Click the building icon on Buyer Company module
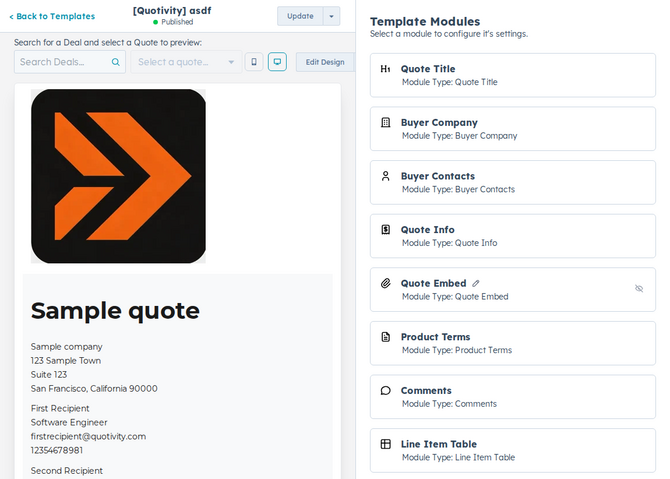The height and width of the screenshot is (479, 670). 385,123
